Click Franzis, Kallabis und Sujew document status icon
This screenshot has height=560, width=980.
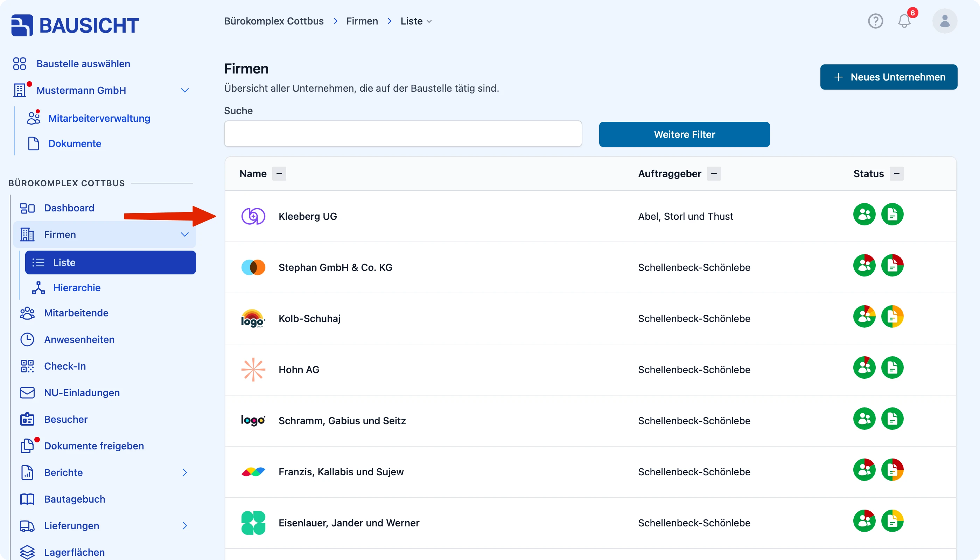pos(892,470)
